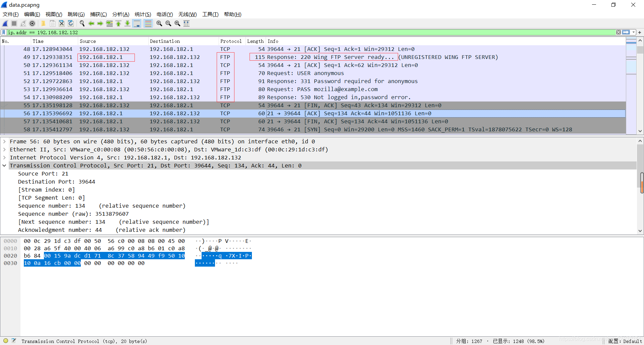
Task: Open the 统计(S) menu
Action: tap(143, 14)
